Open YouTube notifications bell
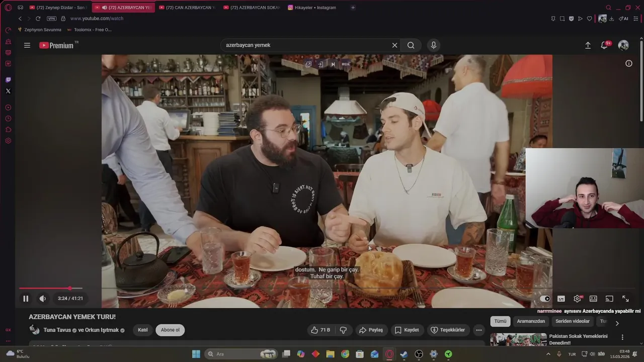Image resolution: width=644 pixels, height=362 pixels. [x=604, y=45]
